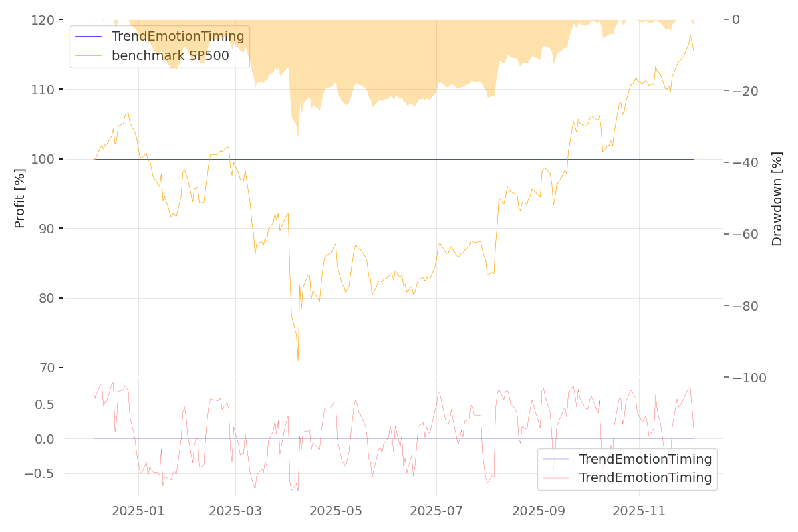Select the 2025-07 date tick label

click(x=436, y=511)
